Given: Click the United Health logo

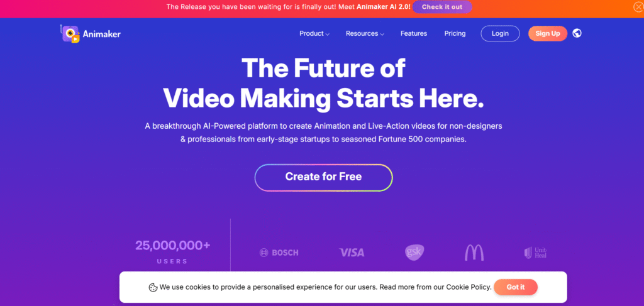Looking at the screenshot, I should coord(536,253).
